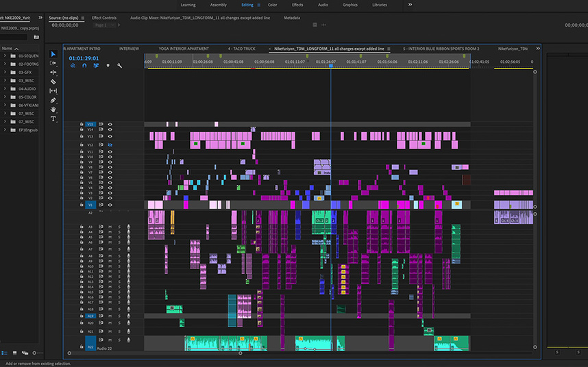The height and width of the screenshot is (367, 588).
Task: Select the Razor tool
Action: (x=53, y=81)
